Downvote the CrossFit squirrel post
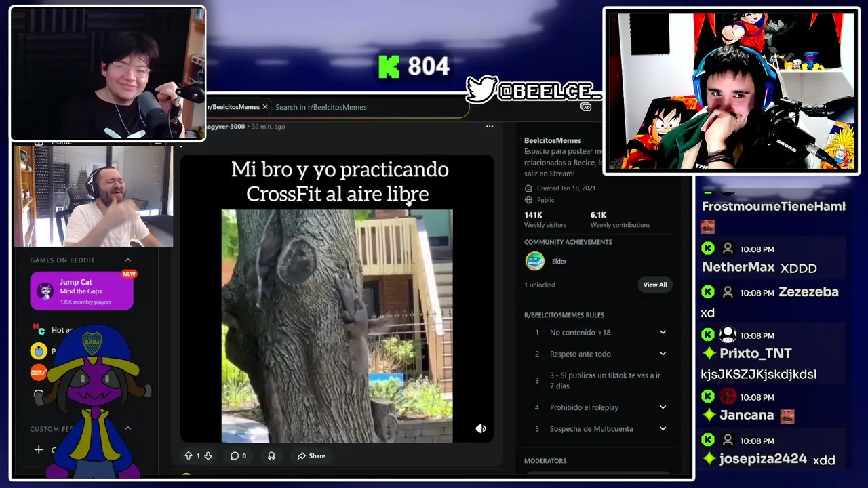This screenshot has height=488, width=868. click(208, 456)
